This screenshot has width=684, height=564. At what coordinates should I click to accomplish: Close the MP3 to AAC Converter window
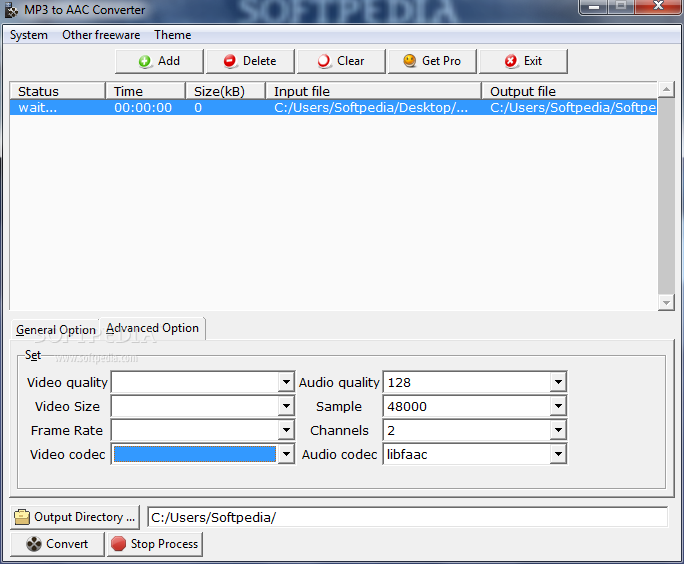point(658,7)
